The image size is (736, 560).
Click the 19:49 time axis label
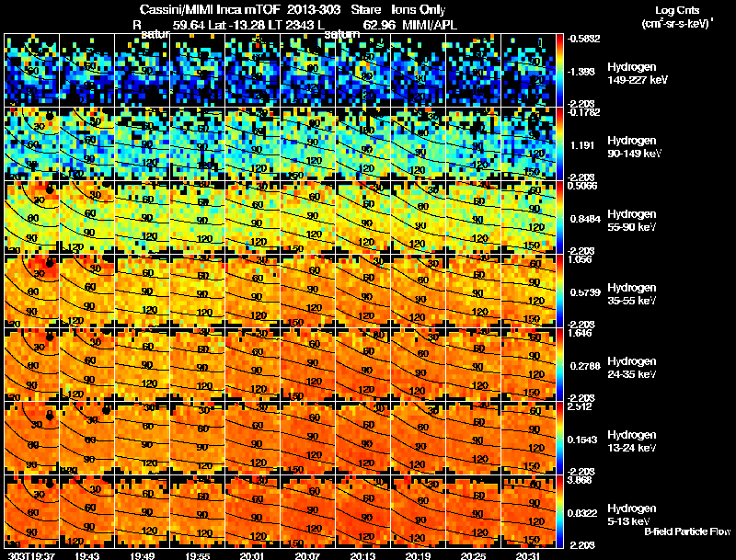143,555
